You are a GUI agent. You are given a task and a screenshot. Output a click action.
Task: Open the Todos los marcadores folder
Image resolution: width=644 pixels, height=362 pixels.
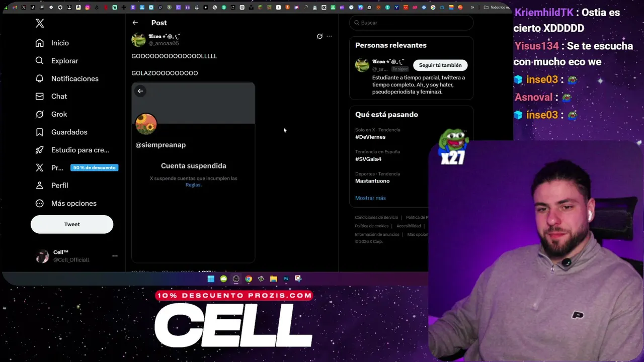pyautogui.click(x=497, y=8)
